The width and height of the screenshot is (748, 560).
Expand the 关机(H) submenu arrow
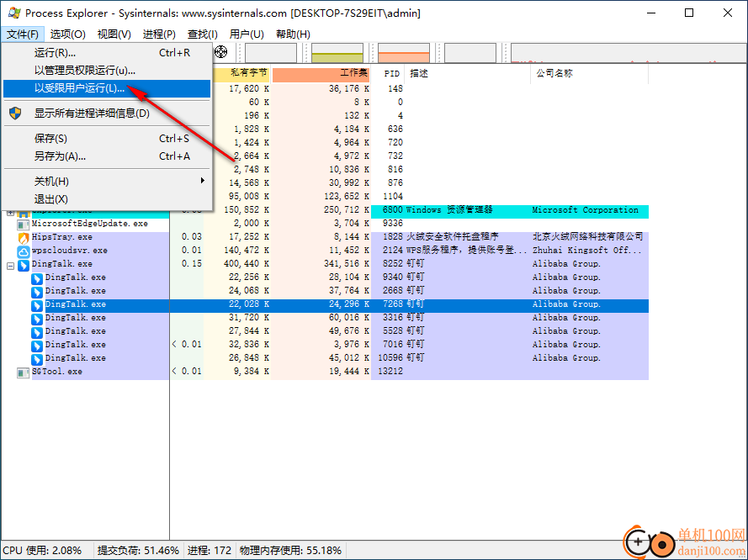pyautogui.click(x=202, y=181)
